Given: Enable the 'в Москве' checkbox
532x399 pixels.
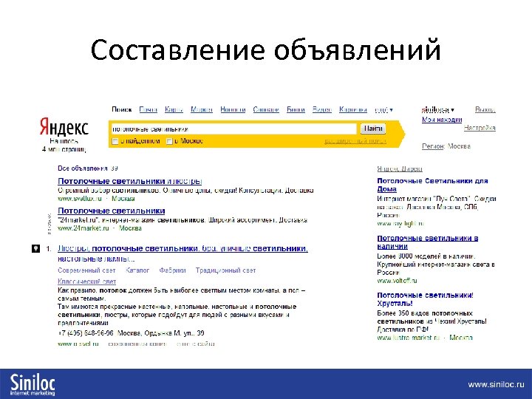Looking at the screenshot, I should 169,141.
